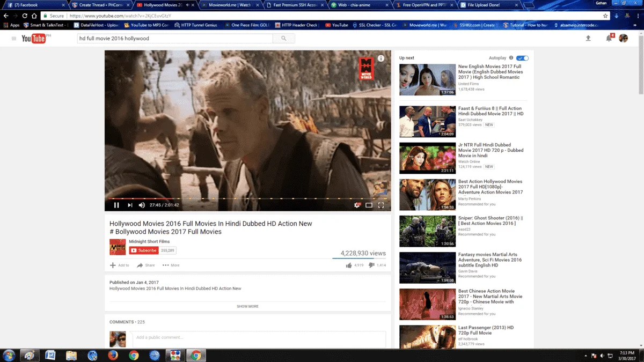644x362 pixels.
Task: Open Microsoft Word from the taskbar
Action: click(50, 356)
